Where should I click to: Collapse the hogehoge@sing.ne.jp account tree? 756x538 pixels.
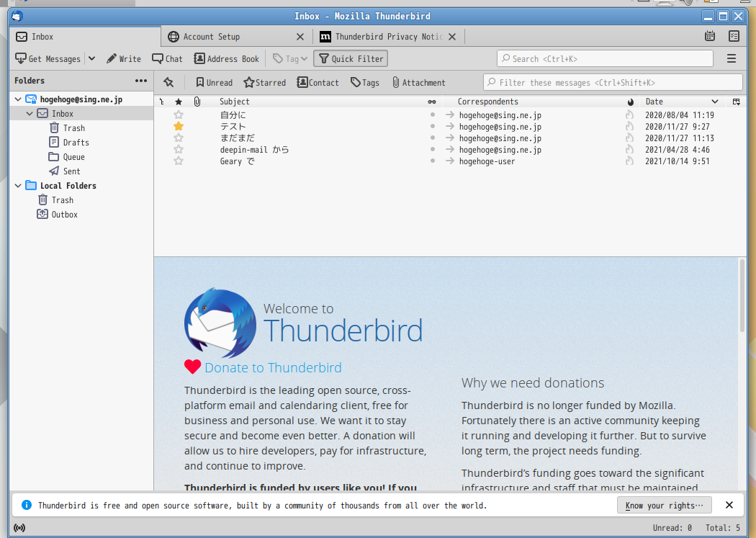(x=18, y=99)
